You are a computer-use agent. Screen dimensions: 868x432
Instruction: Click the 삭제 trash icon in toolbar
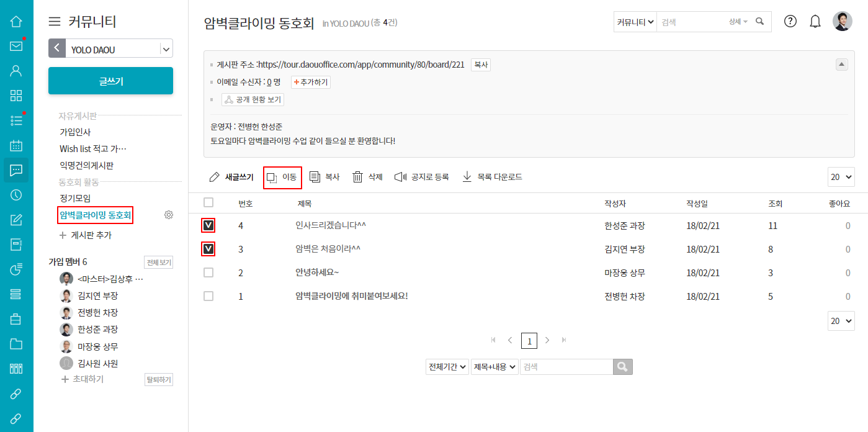tap(357, 177)
